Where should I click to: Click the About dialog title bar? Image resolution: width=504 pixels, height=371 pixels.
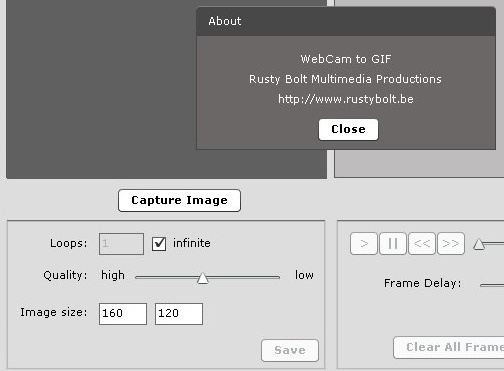(346, 21)
